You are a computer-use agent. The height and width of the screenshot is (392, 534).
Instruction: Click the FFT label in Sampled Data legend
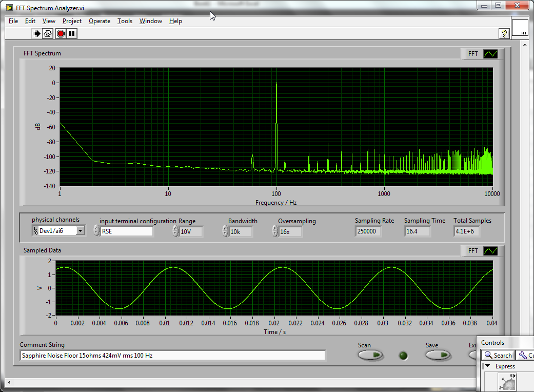click(x=472, y=251)
